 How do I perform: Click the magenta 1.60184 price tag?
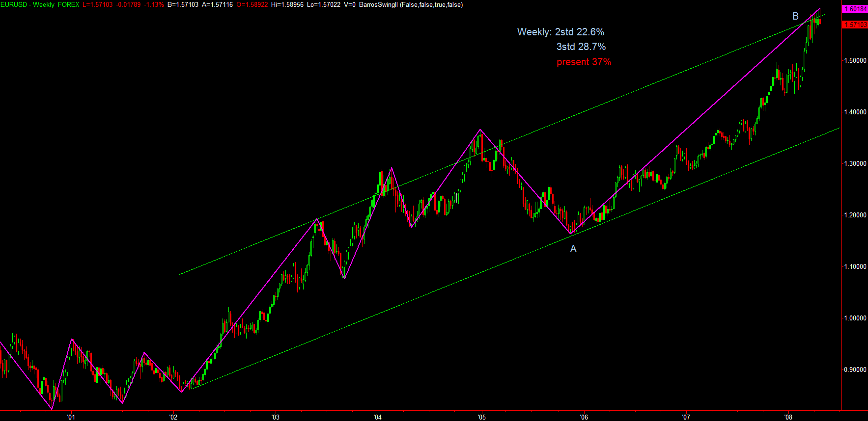tap(855, 9)
